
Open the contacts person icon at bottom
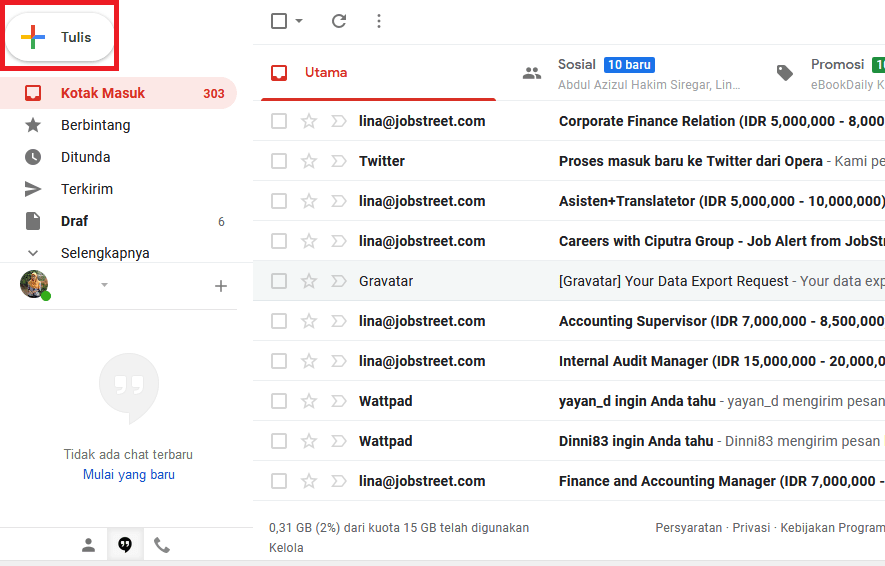[x=89, y=545]
